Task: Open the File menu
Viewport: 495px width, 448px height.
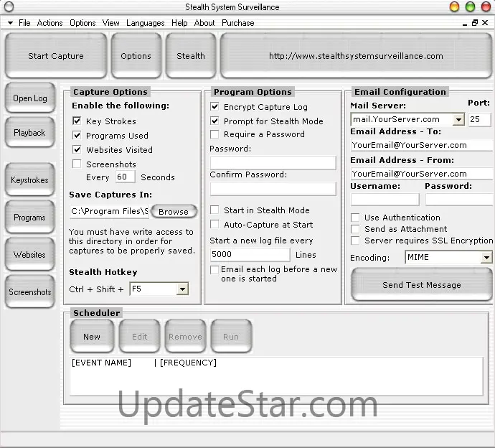Action: coord(24,23)
